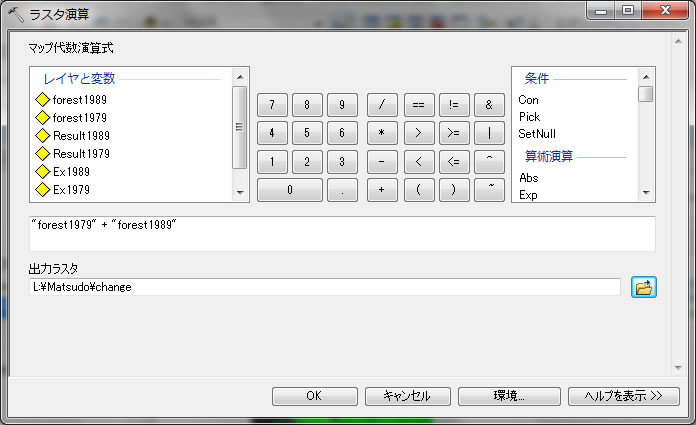Select the Result1979 raster layer
The image size is (696, 425).
(x=81, y=154)
